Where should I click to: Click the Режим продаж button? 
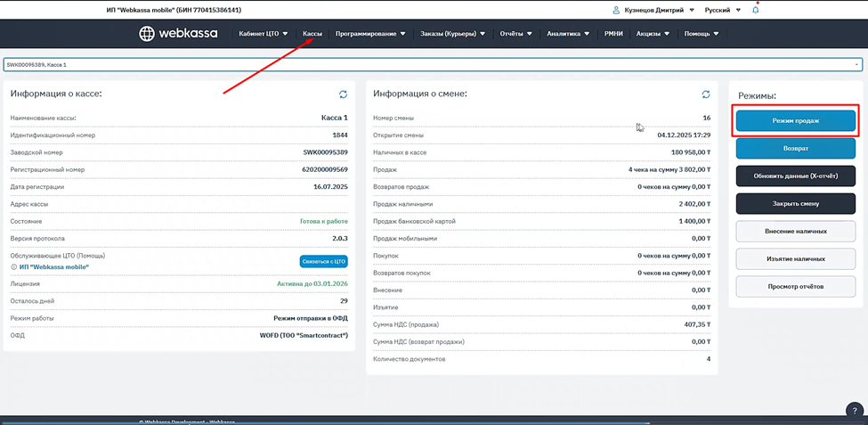coord(796,121)
